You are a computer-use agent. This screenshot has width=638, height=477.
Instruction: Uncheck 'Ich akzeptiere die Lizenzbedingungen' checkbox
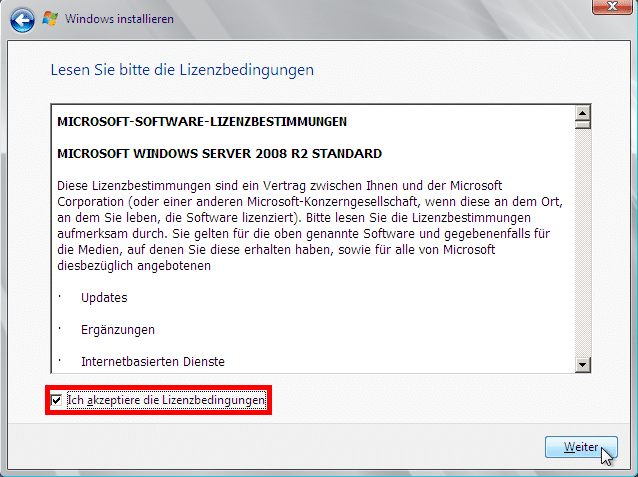[x=56, y=400]
